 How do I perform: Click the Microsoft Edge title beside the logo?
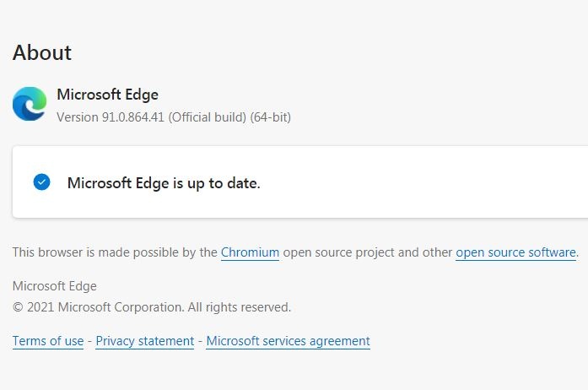(107, 95)
